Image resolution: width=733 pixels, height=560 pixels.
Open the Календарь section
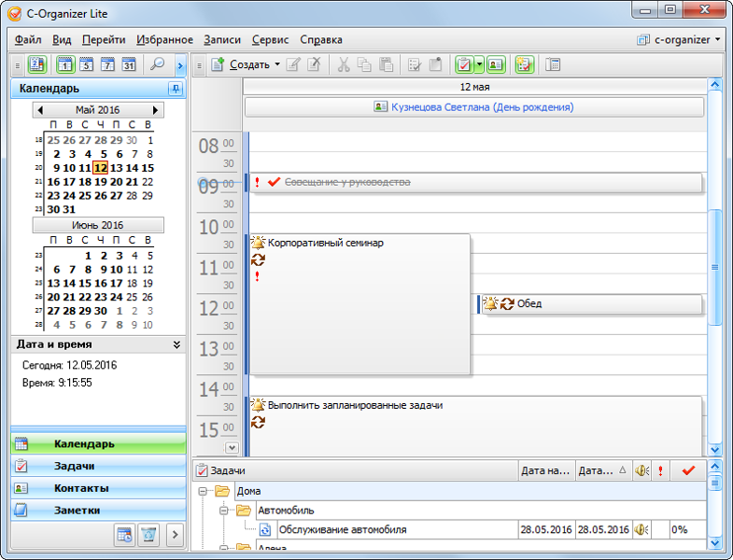point(98,443)
